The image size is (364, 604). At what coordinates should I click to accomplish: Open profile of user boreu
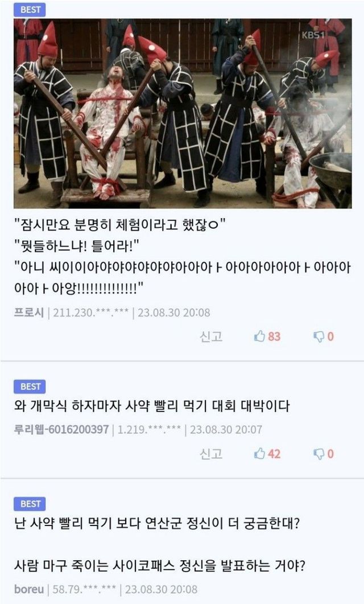click(x=29, y=589)
